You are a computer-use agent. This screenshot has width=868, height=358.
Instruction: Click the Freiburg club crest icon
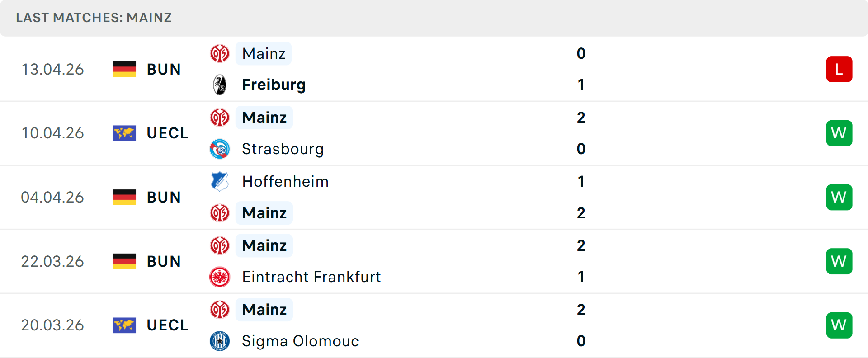coord(220,85)
